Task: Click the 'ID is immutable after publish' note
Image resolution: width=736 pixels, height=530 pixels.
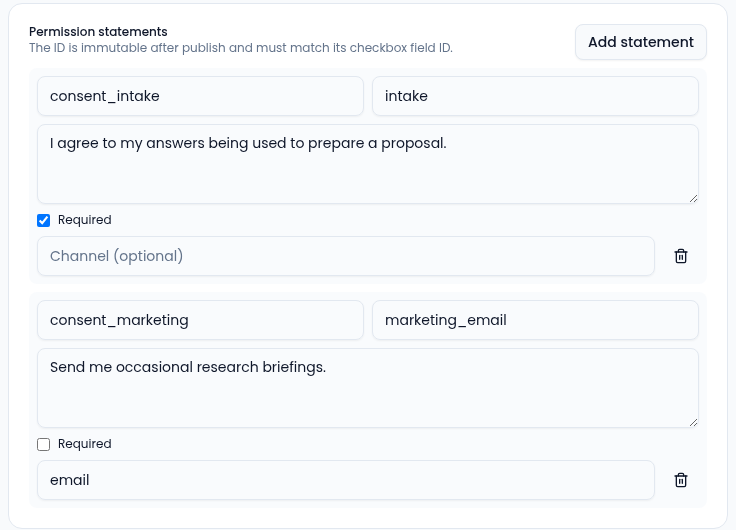Action: click(x=241, y=47)
